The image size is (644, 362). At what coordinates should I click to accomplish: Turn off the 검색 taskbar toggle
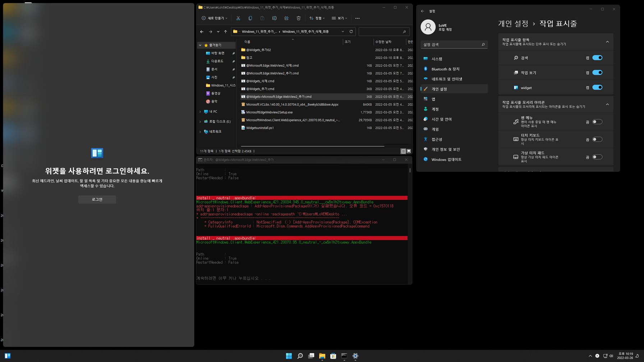[597, 58]
